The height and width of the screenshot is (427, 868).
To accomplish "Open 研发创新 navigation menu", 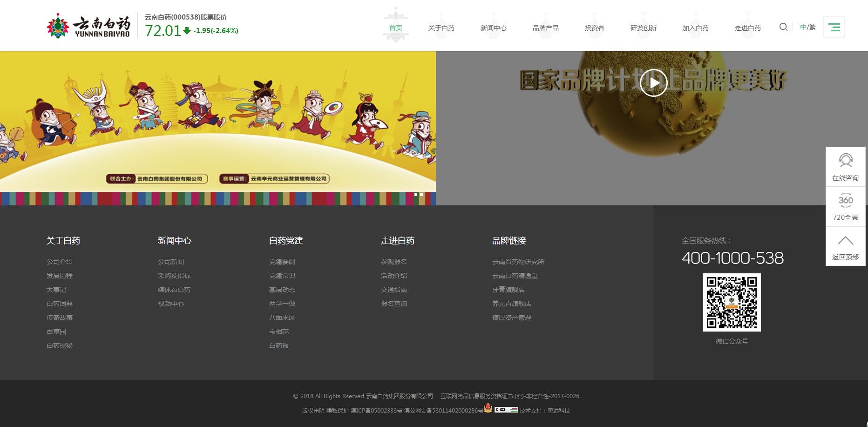I will pos(643,28).
